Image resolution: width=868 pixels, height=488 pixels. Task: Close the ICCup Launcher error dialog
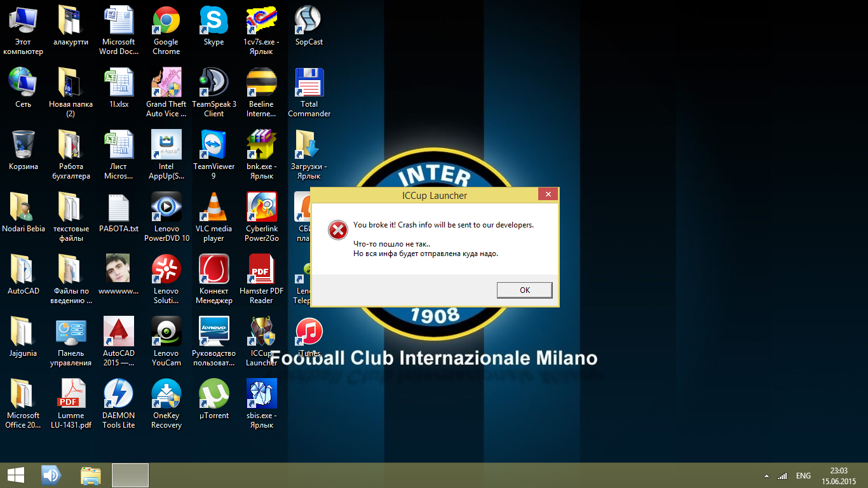[x=548, y=194]
